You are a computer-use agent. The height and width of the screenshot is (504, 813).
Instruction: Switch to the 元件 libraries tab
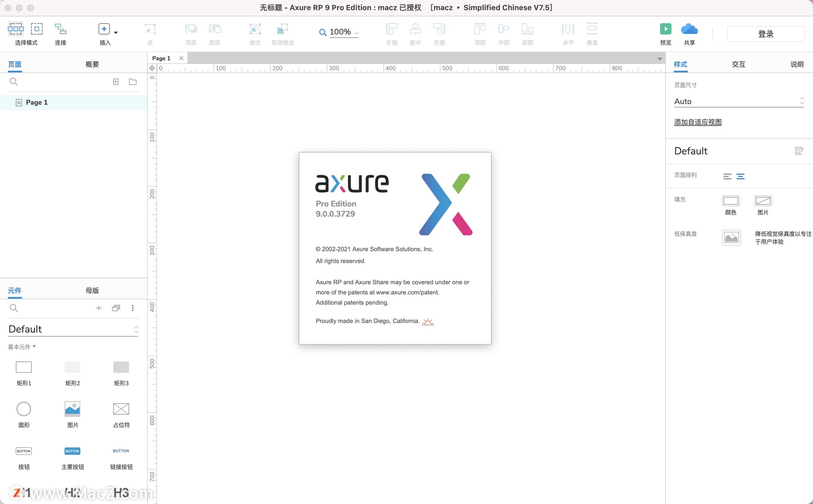click(x=15, y=291)
